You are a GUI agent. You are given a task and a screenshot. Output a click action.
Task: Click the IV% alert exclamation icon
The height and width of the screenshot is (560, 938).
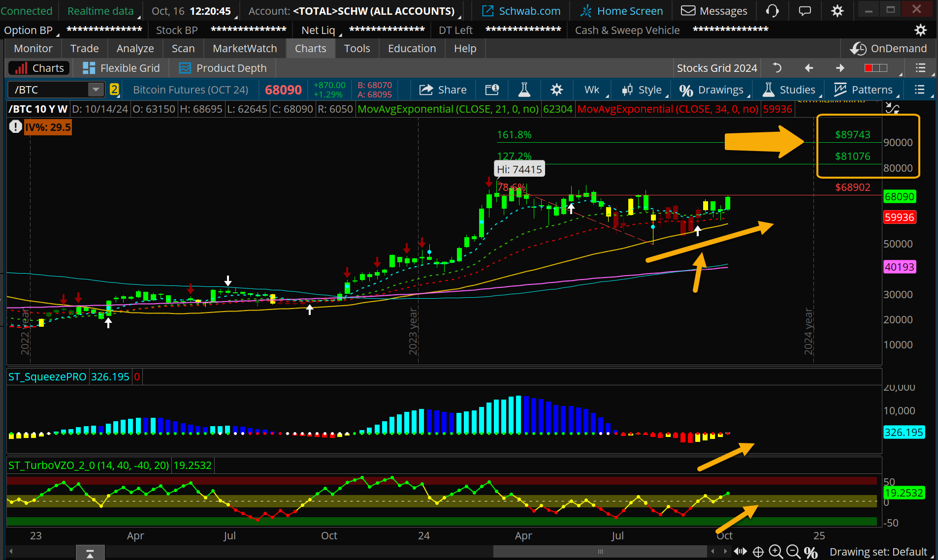click(15, 127)
